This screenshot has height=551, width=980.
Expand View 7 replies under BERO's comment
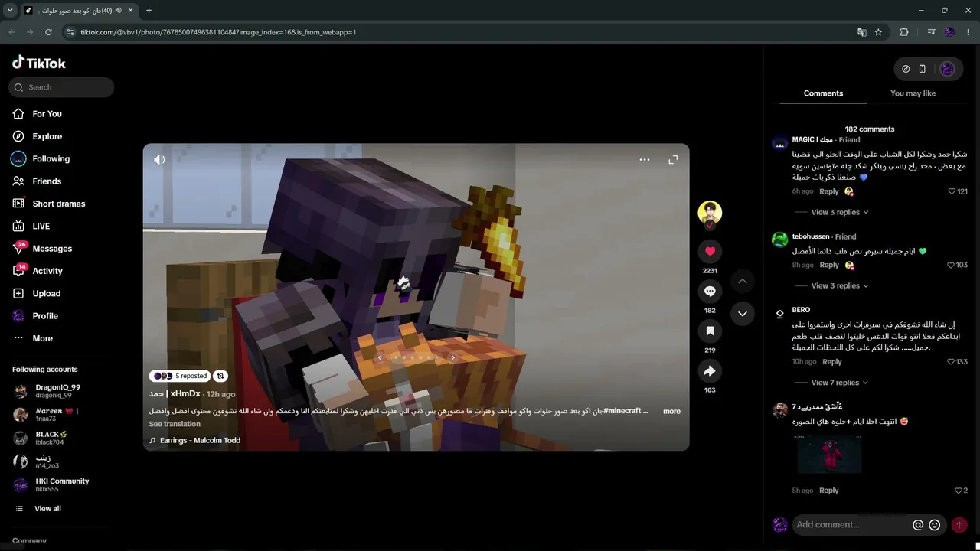[840, 383]
